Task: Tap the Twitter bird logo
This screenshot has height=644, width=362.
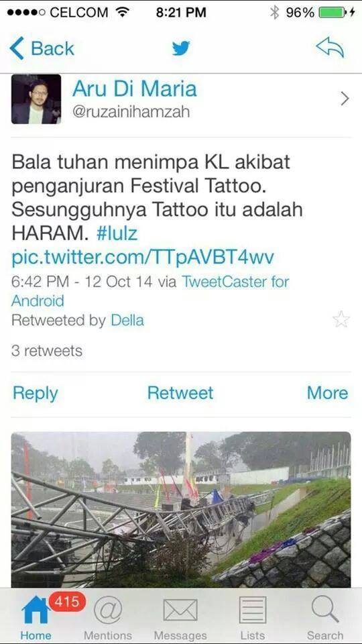Action: tap(181, 48)
